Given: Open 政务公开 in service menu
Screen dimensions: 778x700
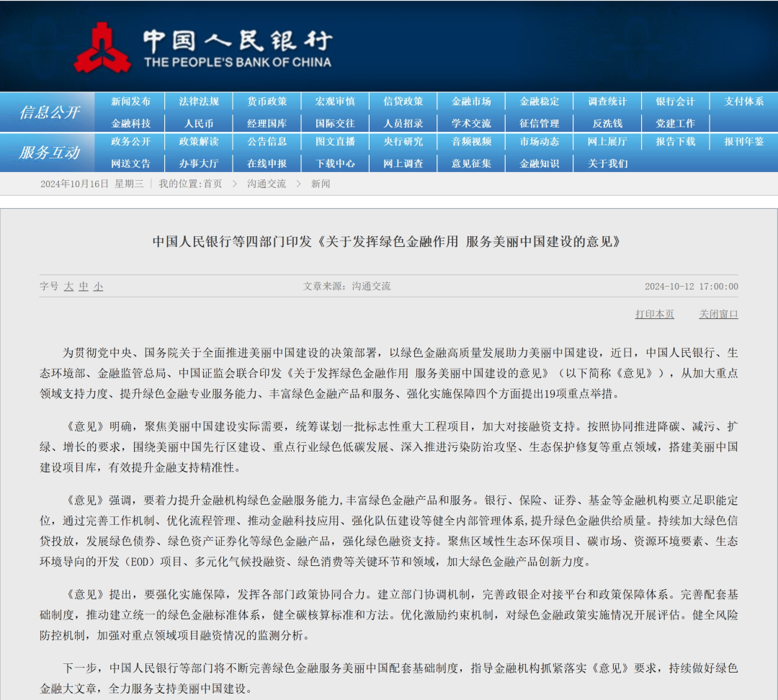Looking at the screenshot, I should point(130,142).
